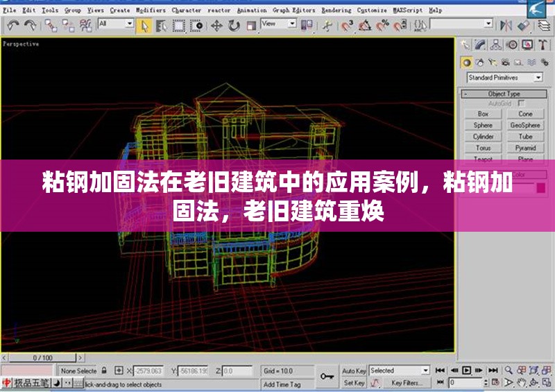The image size is (555, 392).
Task: Open the Align tool
Action: (x=524, y=26)
